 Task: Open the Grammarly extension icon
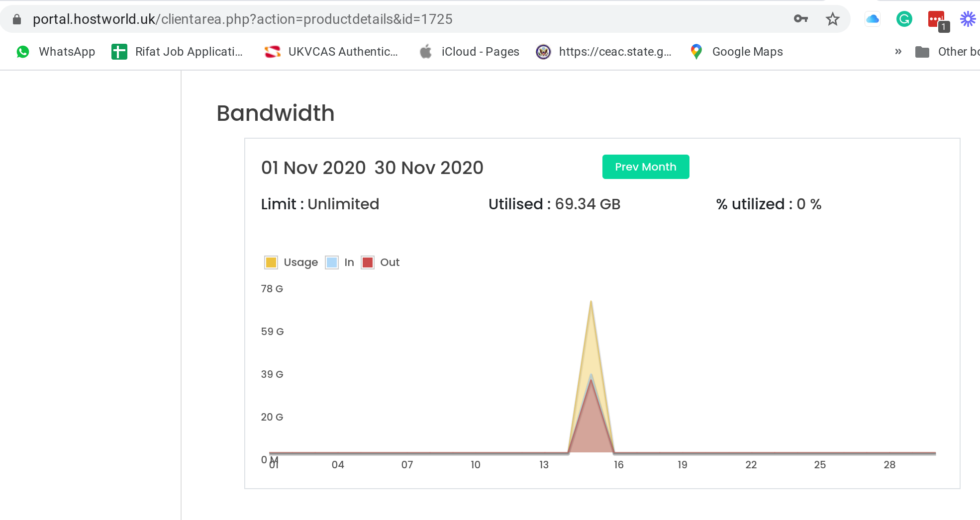click(x=904, y=19)
